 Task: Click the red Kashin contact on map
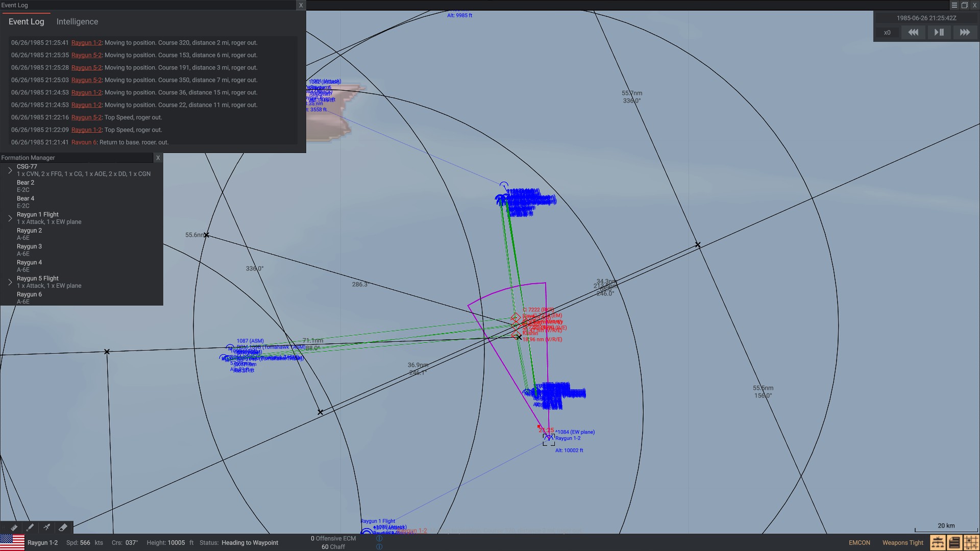(x=516, y=334)
